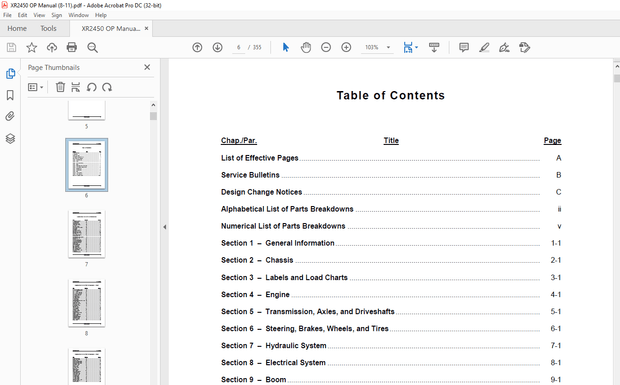Open the find text magnifier
The image size is (620, 385).
pos(93,48)
